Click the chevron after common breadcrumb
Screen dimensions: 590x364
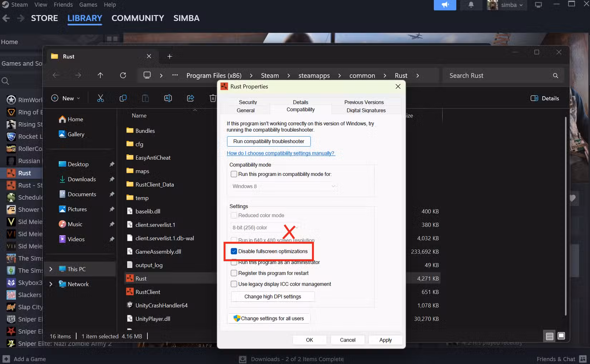385,75
